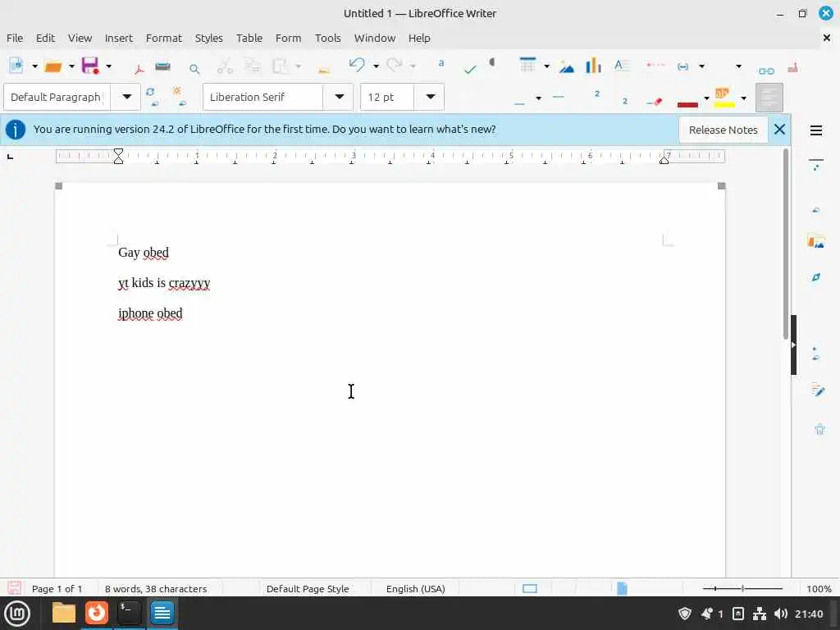Click the Release Notes button
The height and width of the screenshot is (630, 840).
(723, 130)
